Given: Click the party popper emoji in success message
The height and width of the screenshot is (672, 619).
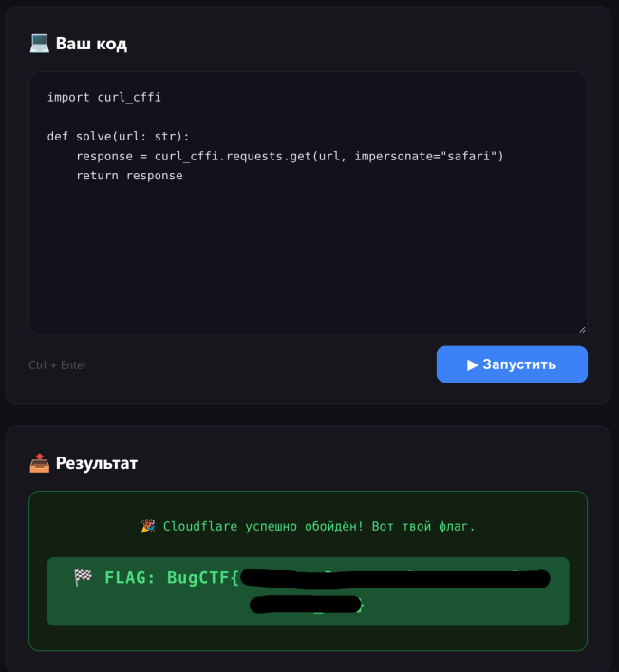Looking at the screenshot, I should [x=148, y=526].
